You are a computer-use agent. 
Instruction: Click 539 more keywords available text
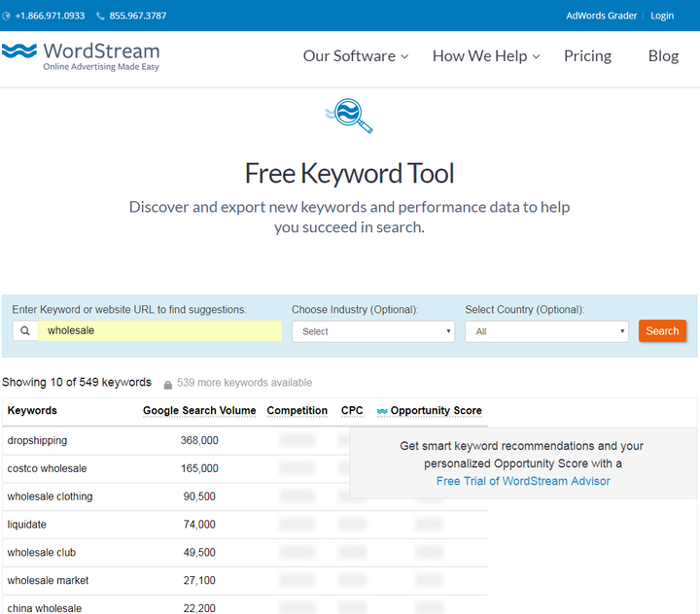point(244,383)
